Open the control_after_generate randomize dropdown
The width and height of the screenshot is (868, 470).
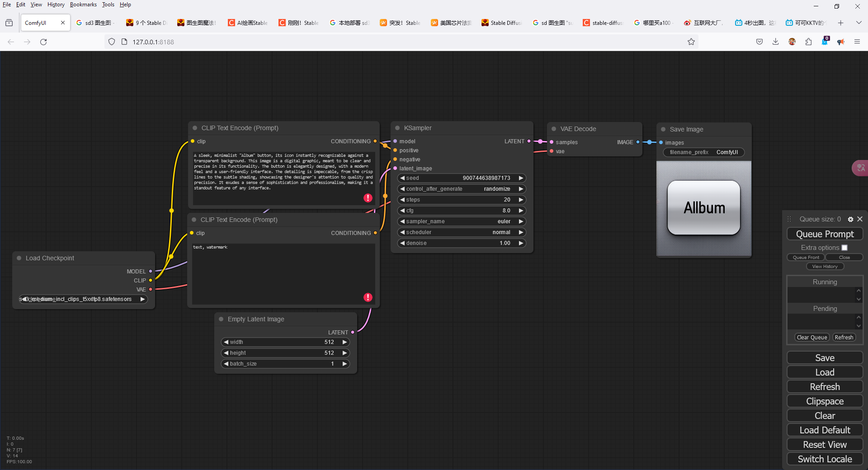[461, 189]
